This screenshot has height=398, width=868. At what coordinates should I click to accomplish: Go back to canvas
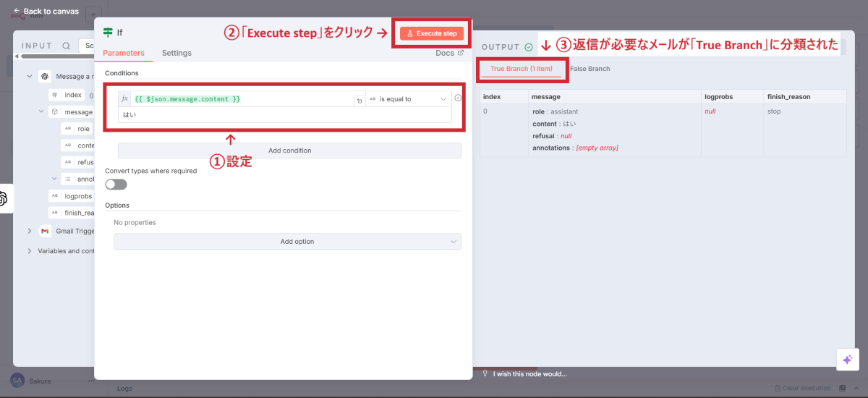coord(46,11)
